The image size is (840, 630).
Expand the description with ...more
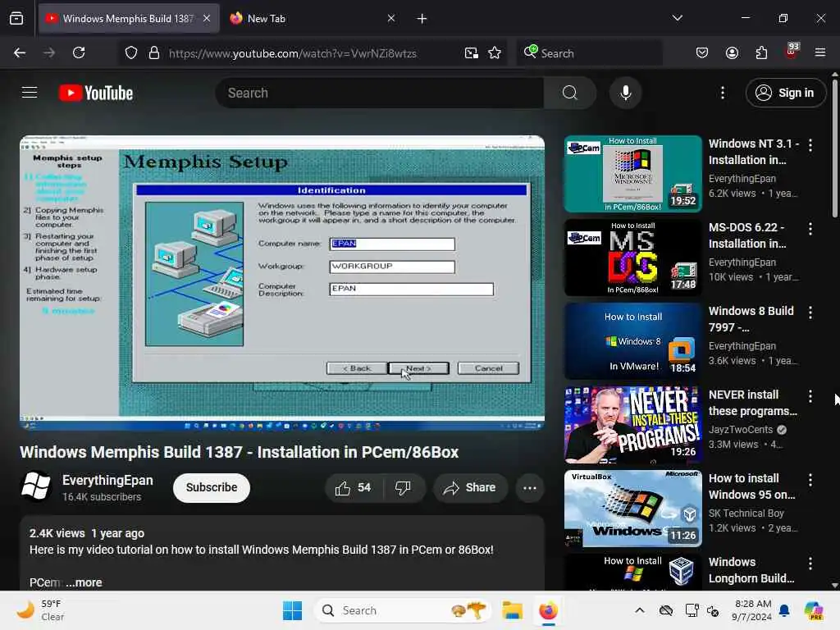click(84, 582)
